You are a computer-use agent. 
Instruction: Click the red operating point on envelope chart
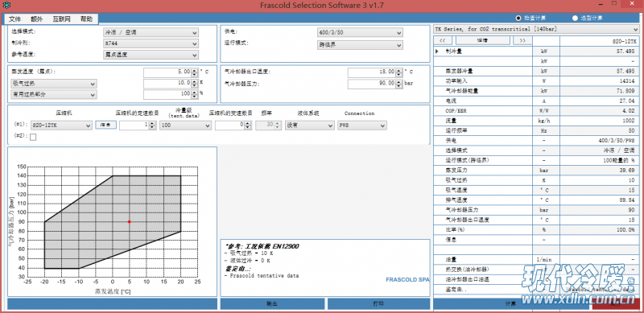click(x=130, y=222)
